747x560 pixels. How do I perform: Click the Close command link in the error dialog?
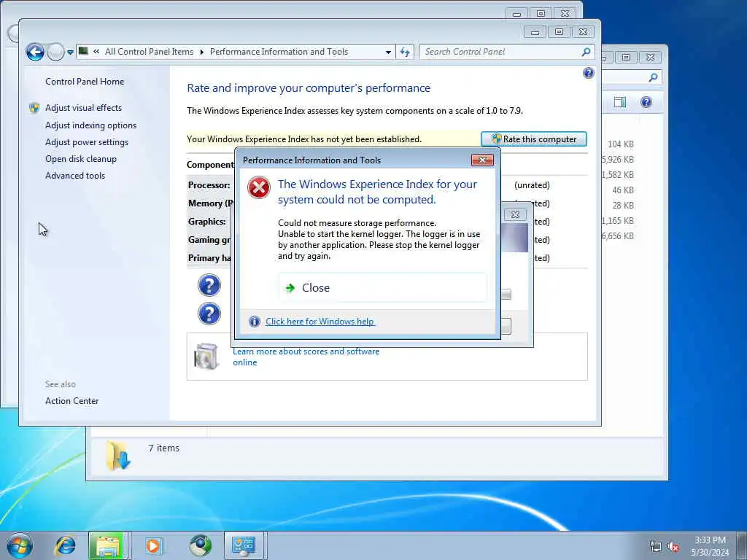click(382, 287)
